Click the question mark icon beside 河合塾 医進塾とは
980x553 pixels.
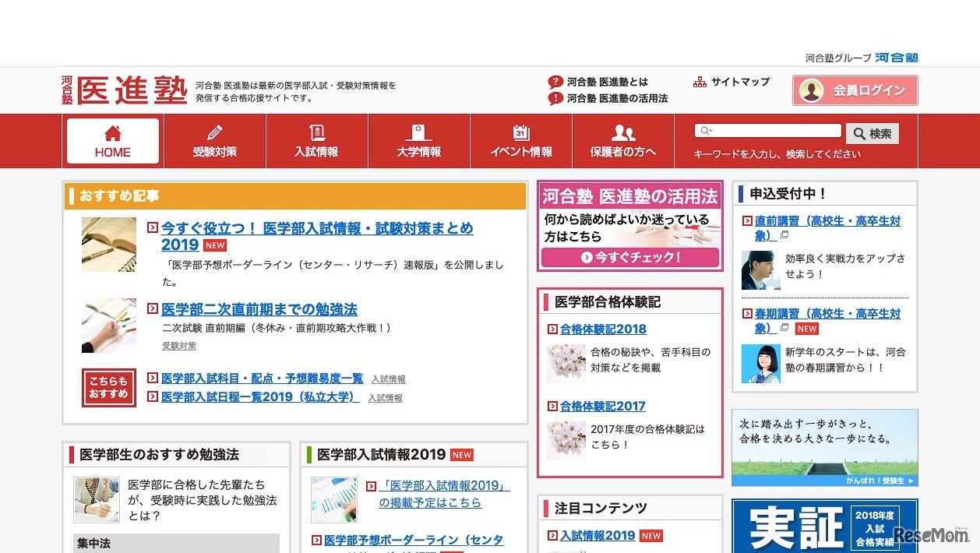pos(555,80)
